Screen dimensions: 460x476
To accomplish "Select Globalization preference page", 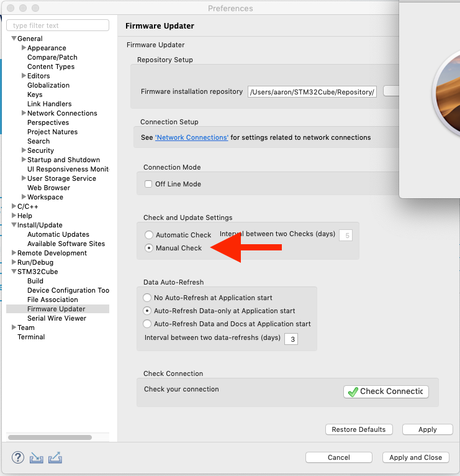I will pyautogui.click(x=48, y=85).
